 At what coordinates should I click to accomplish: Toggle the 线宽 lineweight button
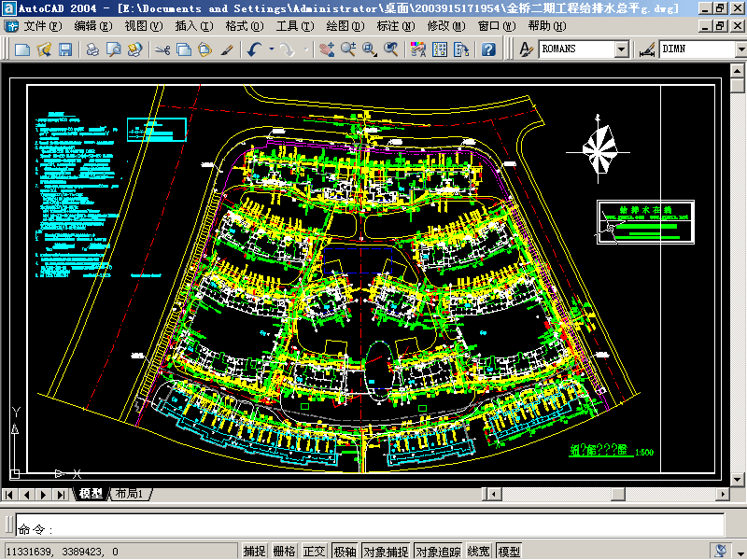click(479, 551)
